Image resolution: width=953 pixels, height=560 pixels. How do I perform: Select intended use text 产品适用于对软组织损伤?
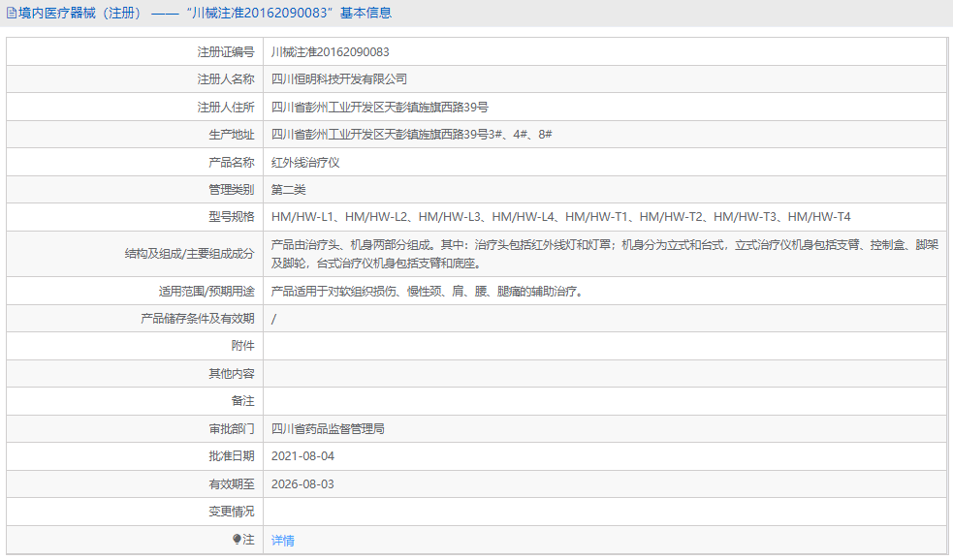coord(429,292)
